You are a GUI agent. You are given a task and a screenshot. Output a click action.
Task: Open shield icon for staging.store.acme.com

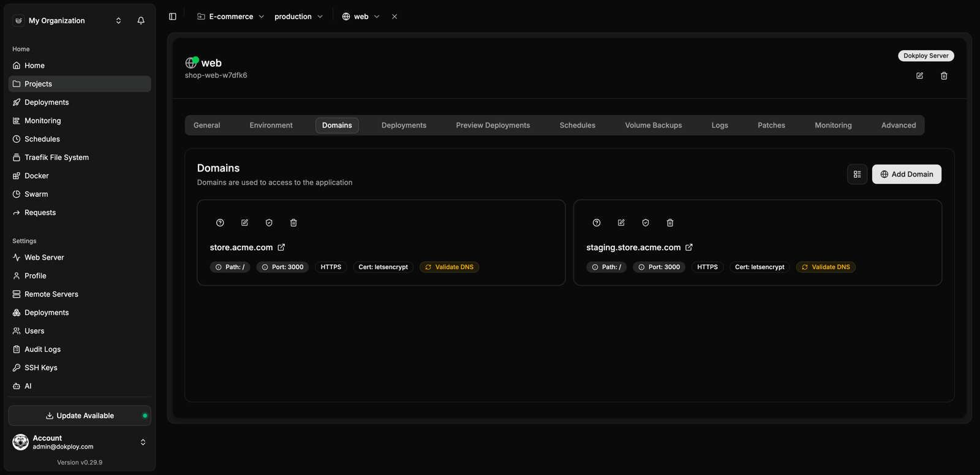coord(646,222)
